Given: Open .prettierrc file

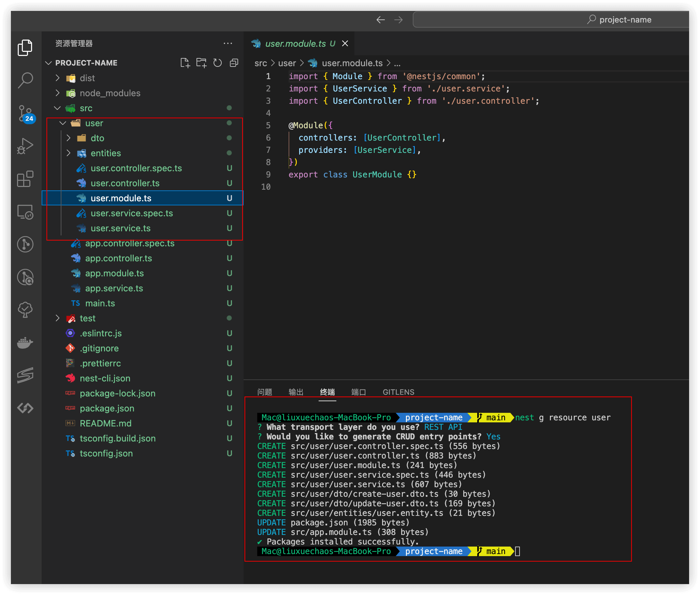Looking at the screenshot, I should pyautogui.click(x=142, y=363).
